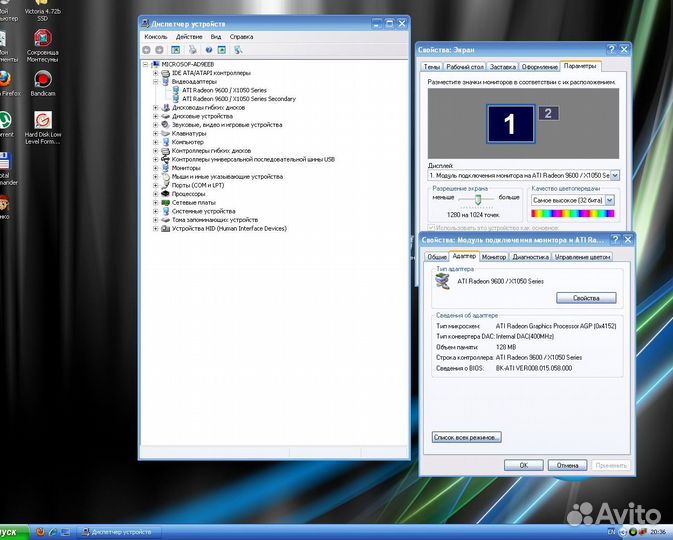Image resolution: width=673 pixels, height=540 pixels.
Task: Open the Bandicam desktop shortcut
Action: 42,80
